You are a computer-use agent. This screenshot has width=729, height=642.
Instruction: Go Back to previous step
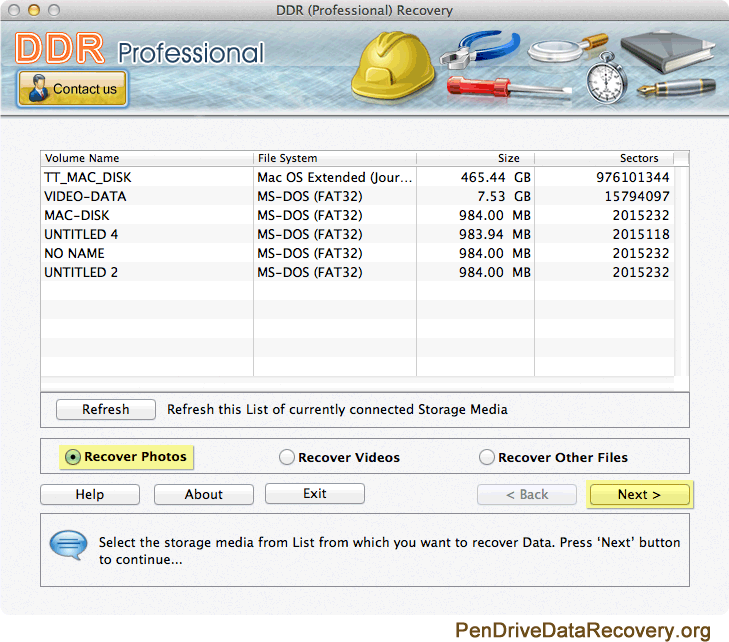pos(527,494)
